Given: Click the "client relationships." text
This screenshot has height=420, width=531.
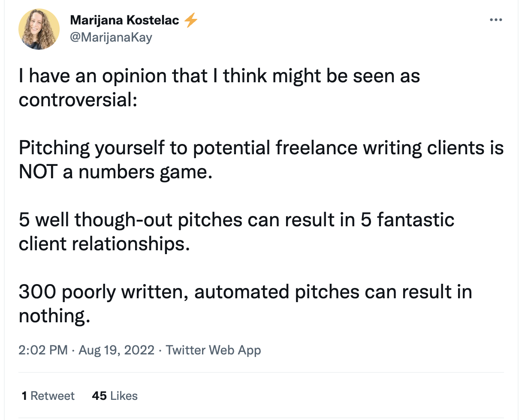Looking at the screenshot, I should tap(104, 244).
